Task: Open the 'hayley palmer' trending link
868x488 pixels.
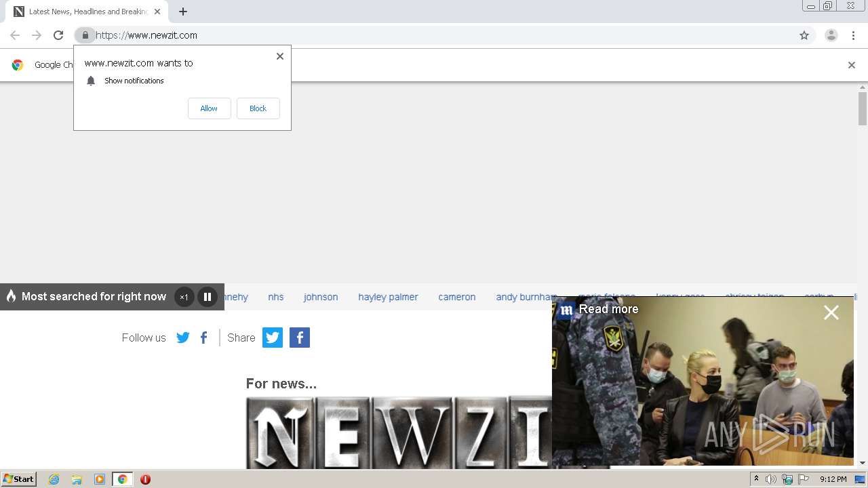Action: (388, 297)
